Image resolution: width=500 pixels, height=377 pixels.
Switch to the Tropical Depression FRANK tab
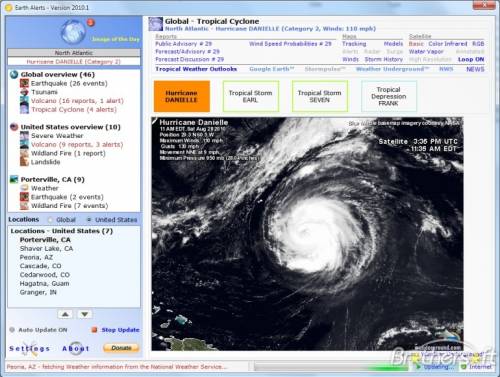tap(389, 96)
